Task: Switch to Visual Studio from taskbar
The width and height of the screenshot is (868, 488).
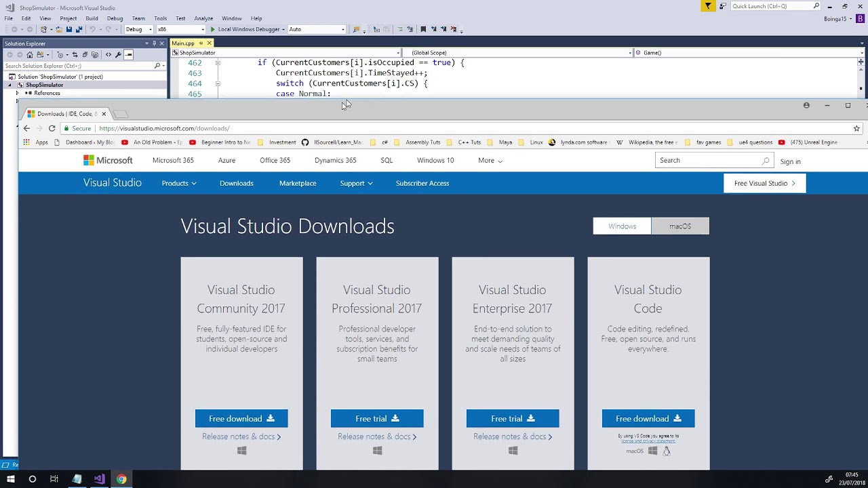Action: coord(99,479)
